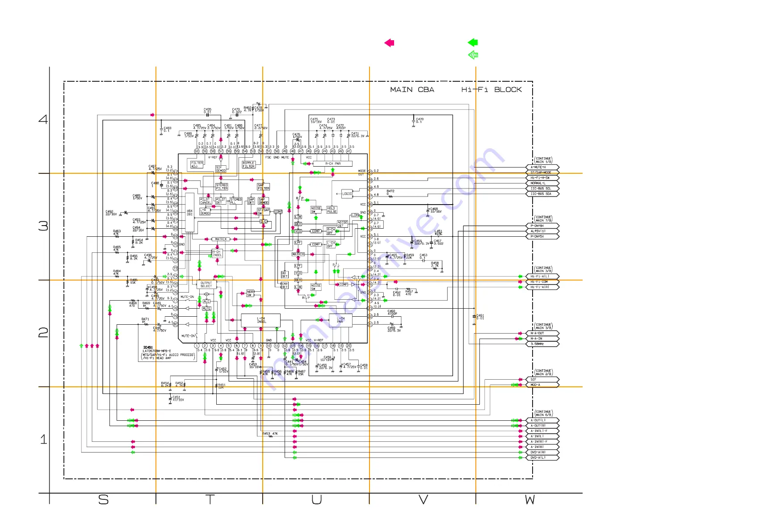Click the PILOT CANCEL block

206,201
